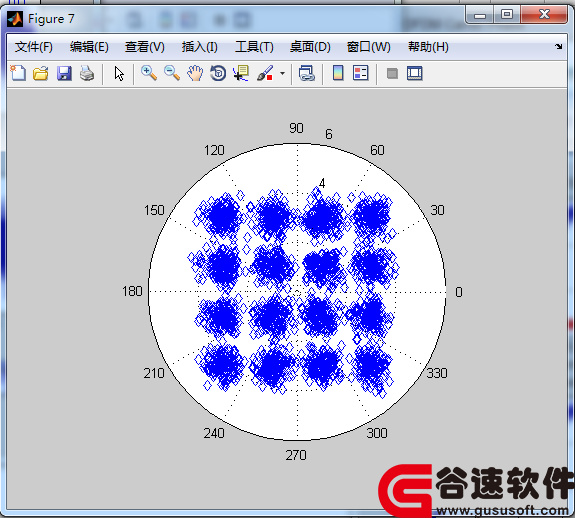
Task: Open the 桌面(D) menu
Action: pyautogui.click(x=310, y=47)
